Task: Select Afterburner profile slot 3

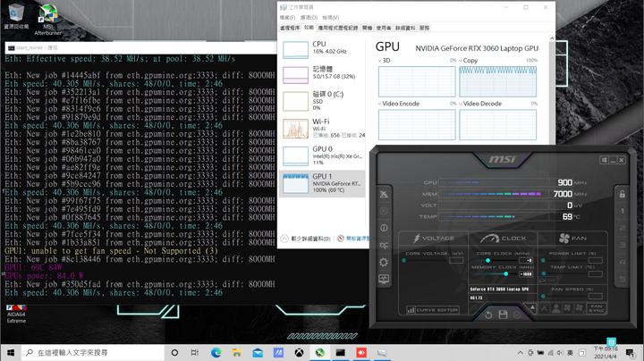Action: coord(623,245)
